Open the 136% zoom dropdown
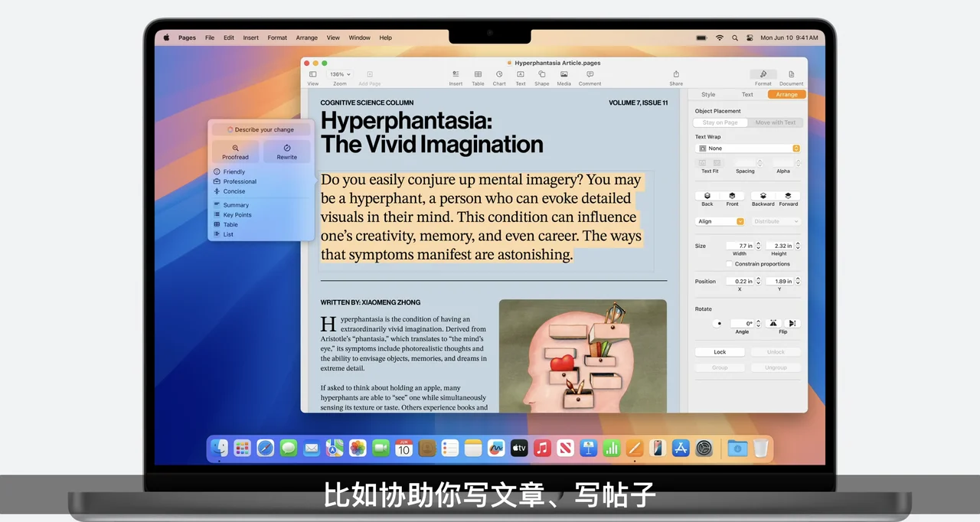The height and width of the screenshot is (522, 980). coord(339,73)
